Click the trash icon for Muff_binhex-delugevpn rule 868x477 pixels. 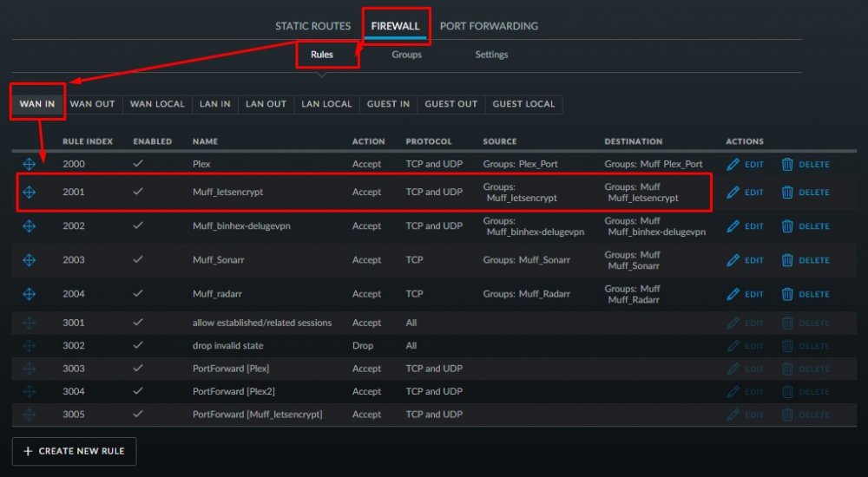point(787,225)
